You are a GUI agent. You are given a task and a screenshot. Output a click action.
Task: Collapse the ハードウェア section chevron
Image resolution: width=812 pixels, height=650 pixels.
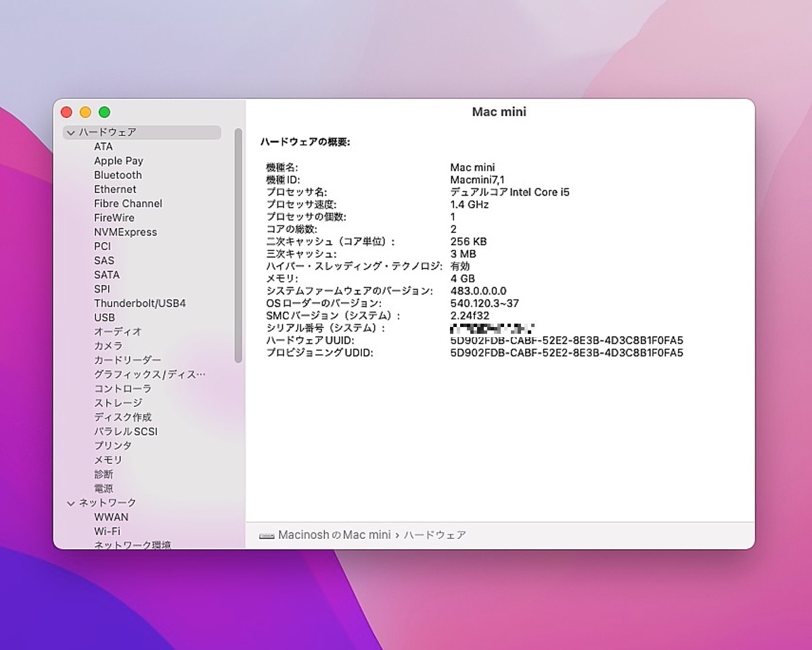tap(70, 133)
